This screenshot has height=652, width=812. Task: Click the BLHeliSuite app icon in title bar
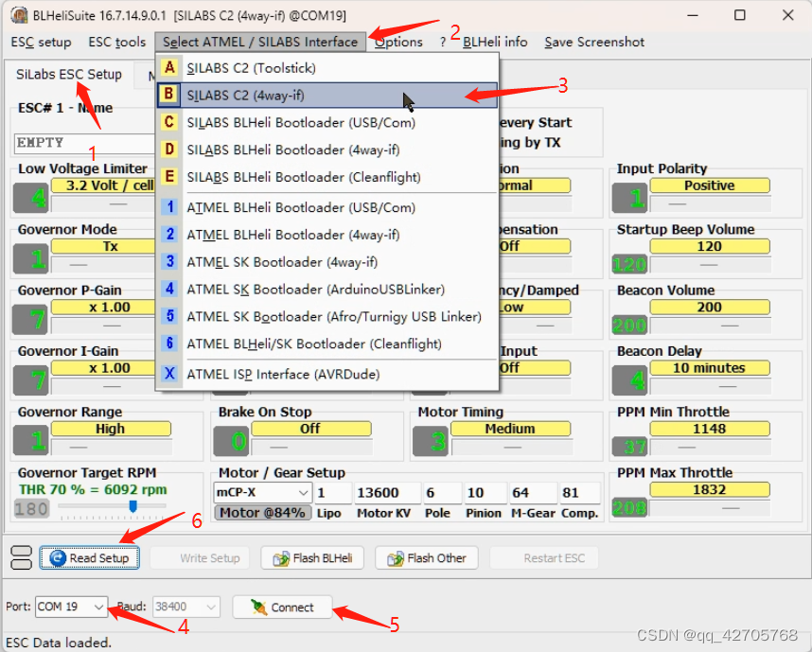(19, 15)
